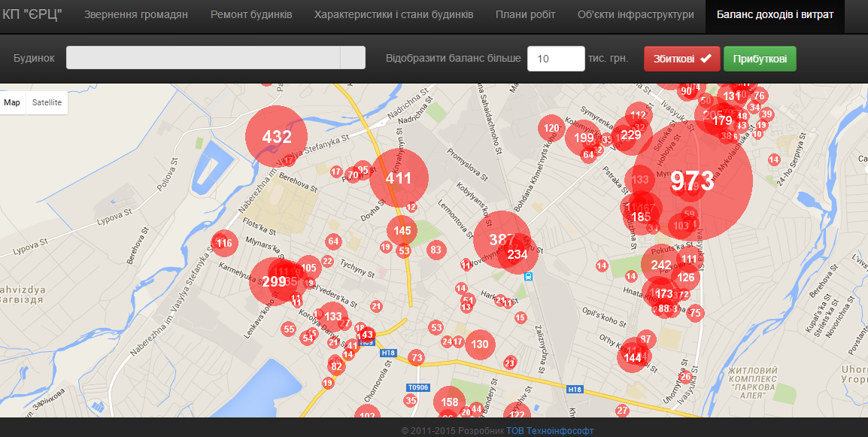Screen dimensions: 868x437
Task: Select the largest 973 marker
Action: pyautogui.click(x=692, y=181)
